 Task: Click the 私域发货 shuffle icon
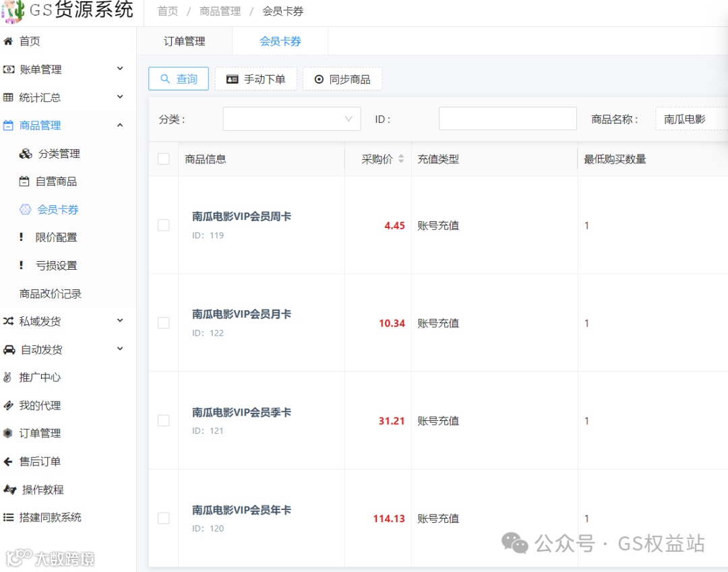(8, 321)
